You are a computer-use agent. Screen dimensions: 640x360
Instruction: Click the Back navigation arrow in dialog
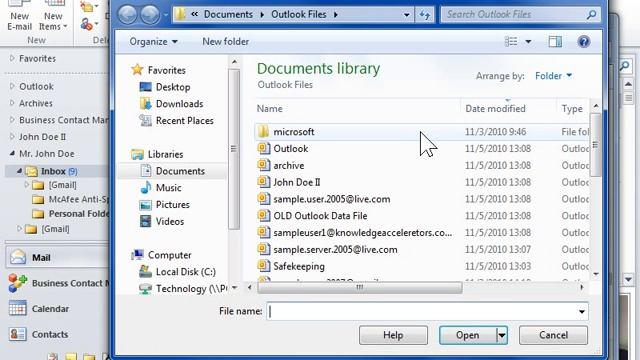(128, 15)
